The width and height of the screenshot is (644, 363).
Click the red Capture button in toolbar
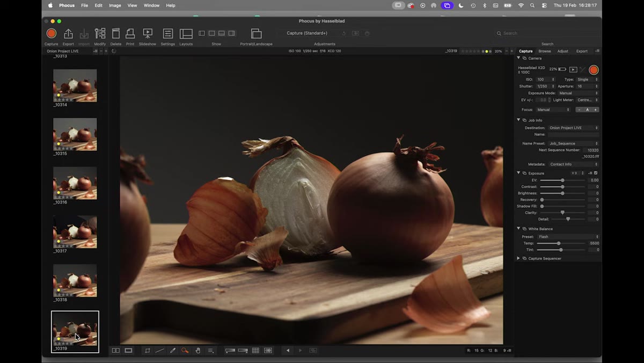click(52, 34)
